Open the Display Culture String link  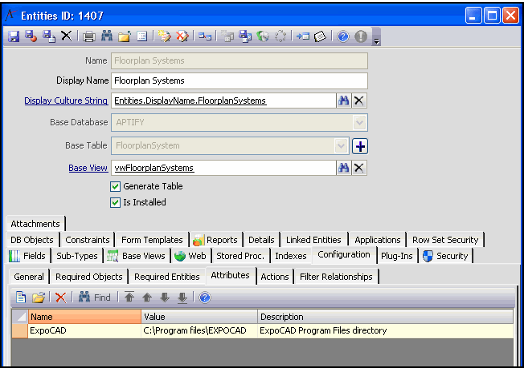pyautogui.click(x=66, y=101)
